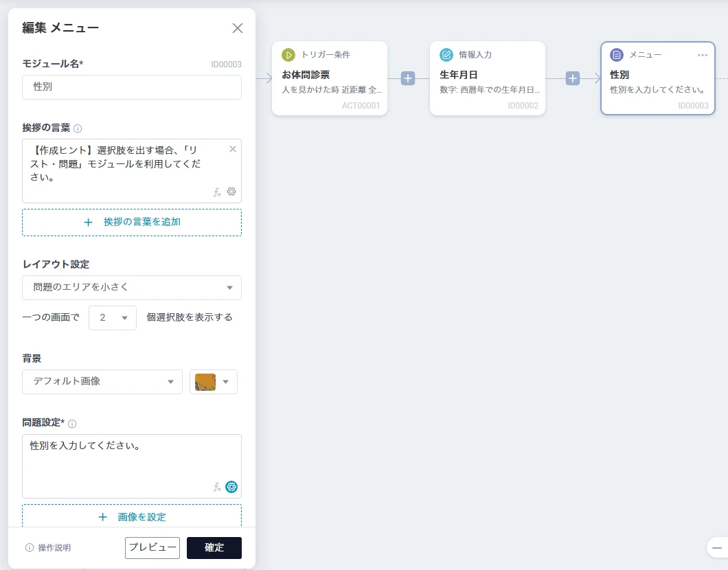Click the ACT00001 text on trigger node
The width and height of the screenshot is (728, 570).
pos(361,105)
